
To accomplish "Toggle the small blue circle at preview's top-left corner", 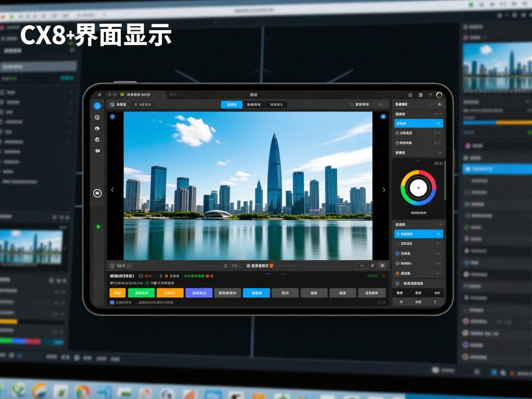I will [113, 116].
